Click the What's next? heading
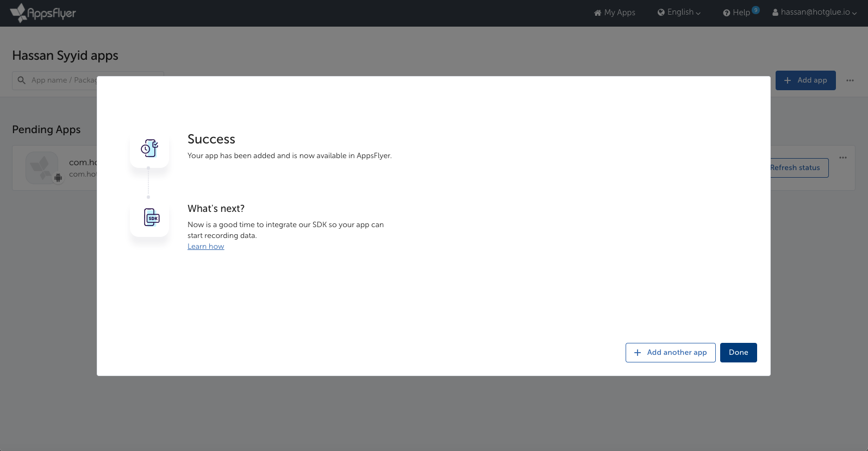The width and height of the screenshot is (868, 451). click(x=216, y=209)
